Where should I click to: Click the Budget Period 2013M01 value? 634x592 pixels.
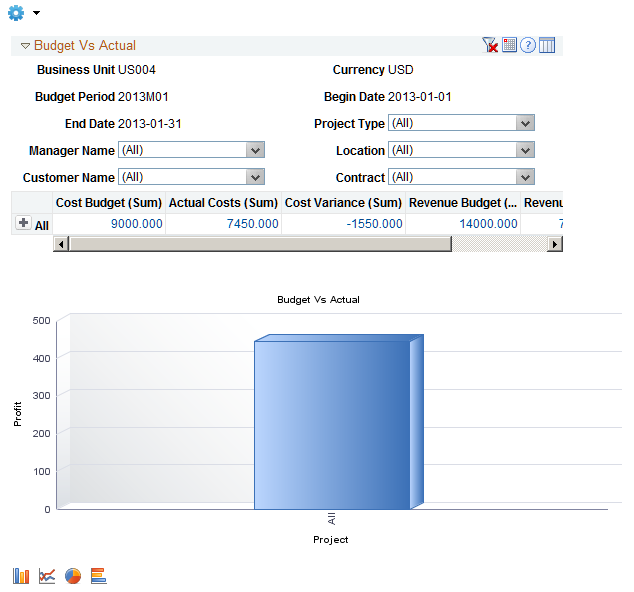143,97
